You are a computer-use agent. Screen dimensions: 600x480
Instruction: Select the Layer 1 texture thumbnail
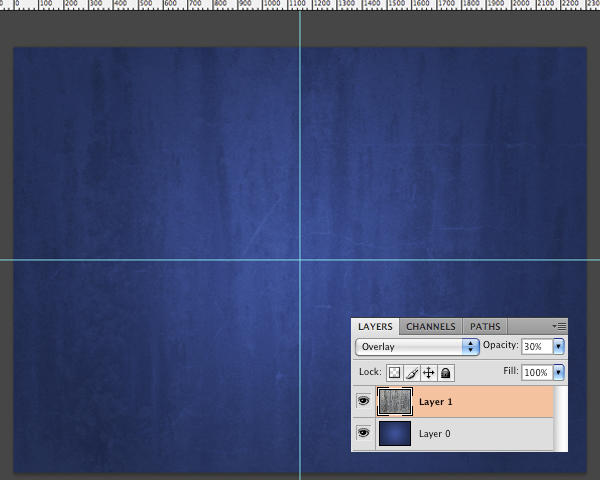tap(395, 402)
